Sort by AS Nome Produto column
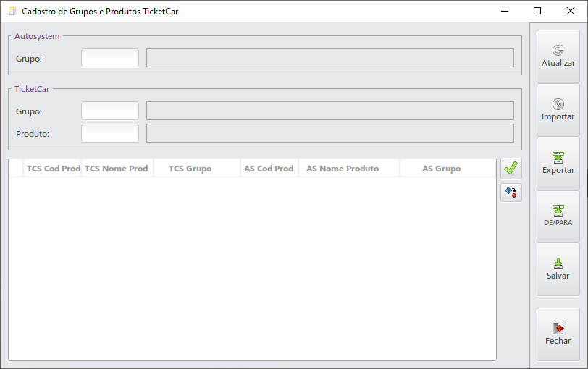The height and width of the screenshot is (369, 588). click(349, 169)
